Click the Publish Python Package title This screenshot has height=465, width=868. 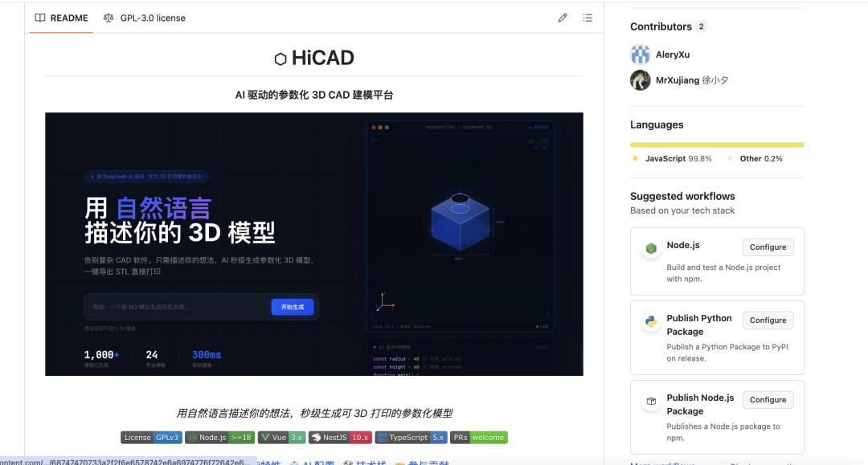coord(699,325)
